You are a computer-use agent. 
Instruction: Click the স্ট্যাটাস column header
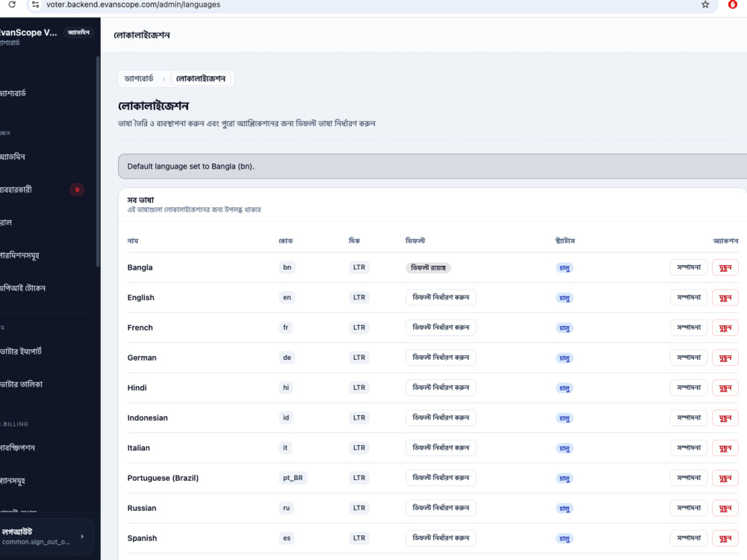pos(565,241)
